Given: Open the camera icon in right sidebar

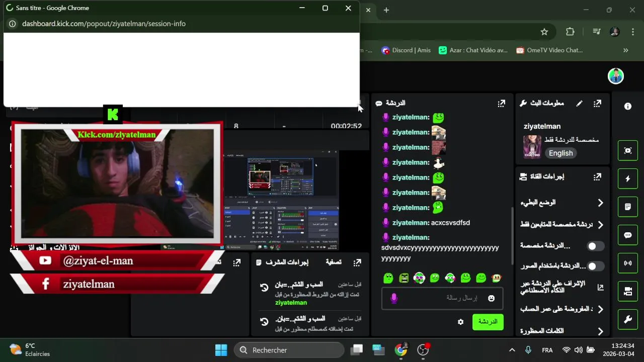Looking at the screenshot, I should coord(628,291).
